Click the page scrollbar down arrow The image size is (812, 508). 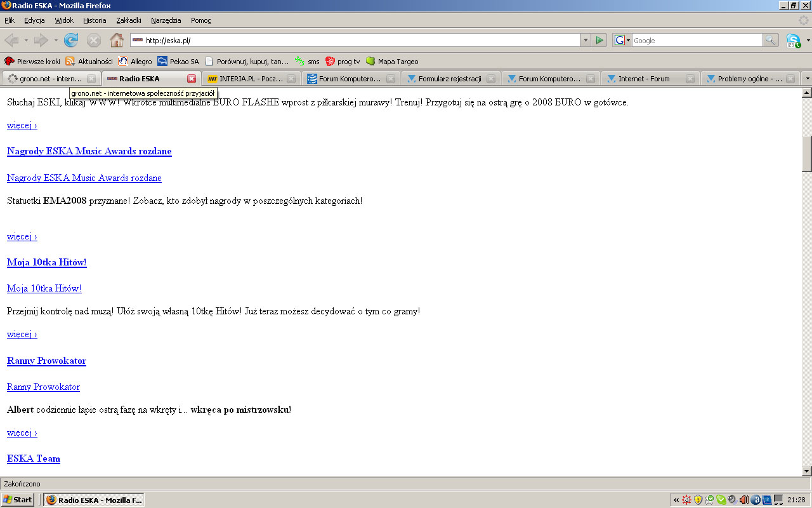point(807,471)
